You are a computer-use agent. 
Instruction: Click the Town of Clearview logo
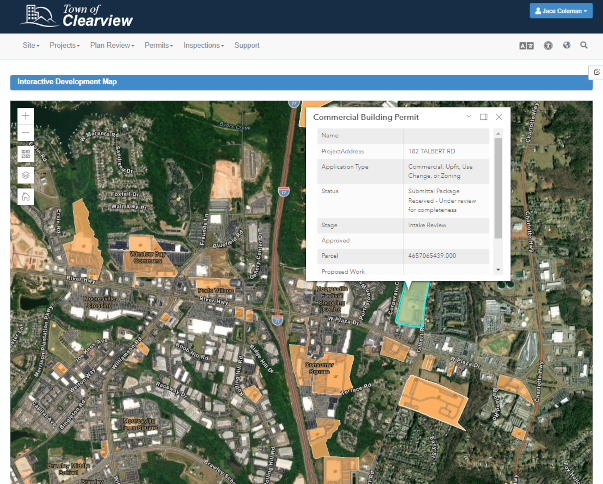pyautogui.click(x=77, y=16)
